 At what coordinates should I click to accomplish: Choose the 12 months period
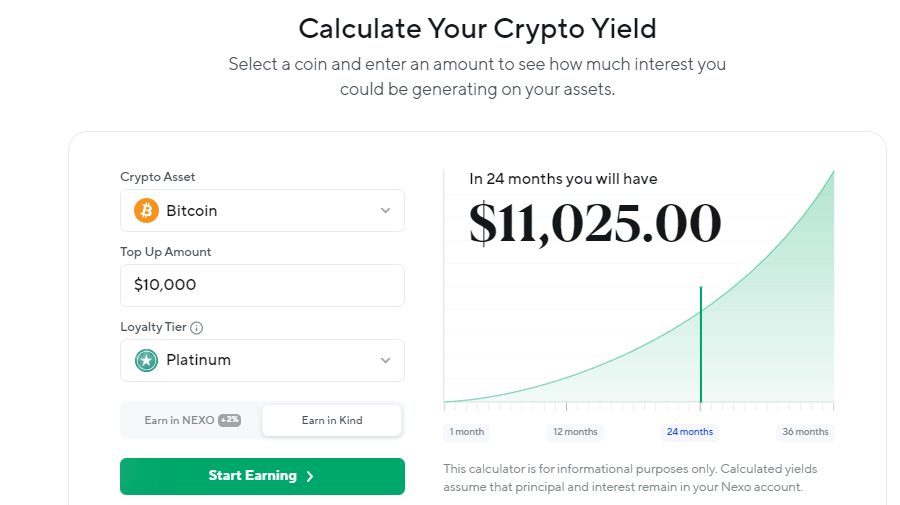click(x=576, y=432)
